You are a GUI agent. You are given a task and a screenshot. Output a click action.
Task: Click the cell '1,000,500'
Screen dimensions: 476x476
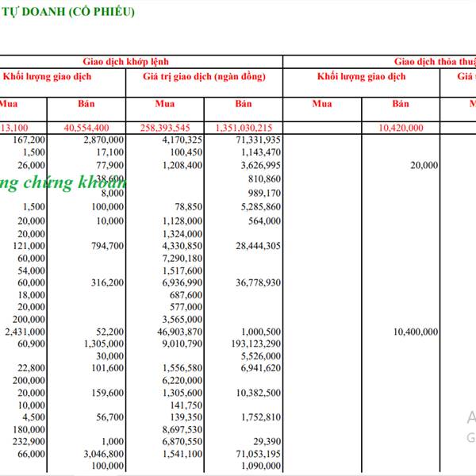click(x=261, y=332)
